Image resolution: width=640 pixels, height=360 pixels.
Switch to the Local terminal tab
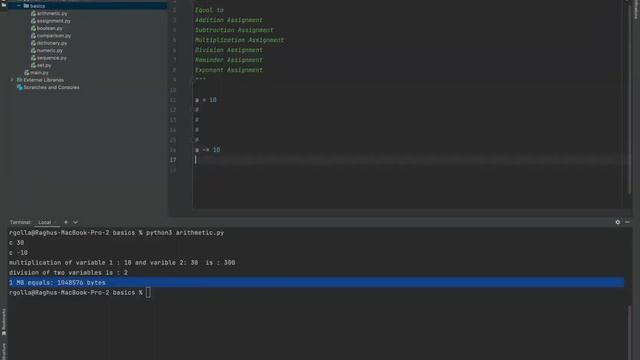pyautogui.click(x=44, y=222)
